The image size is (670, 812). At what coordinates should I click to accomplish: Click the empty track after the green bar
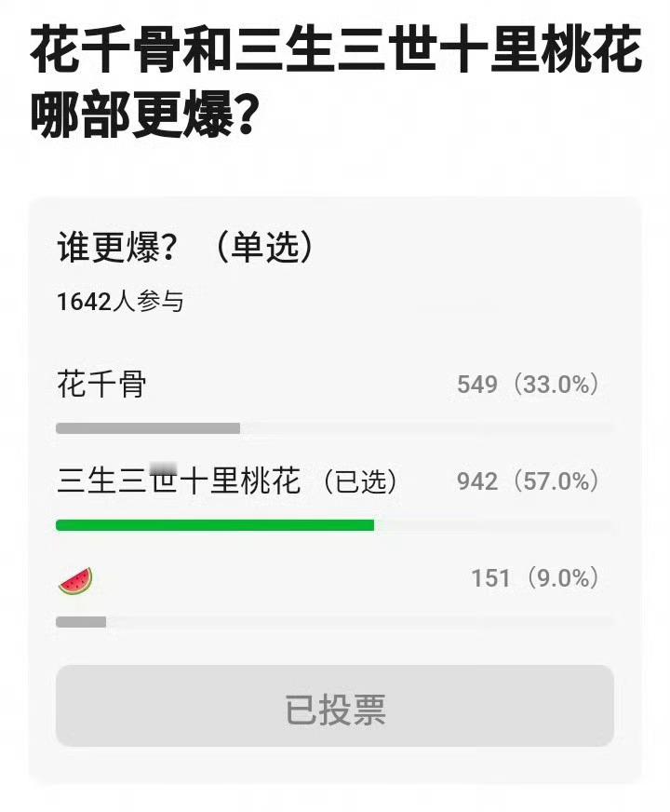(x=494, y=525)
